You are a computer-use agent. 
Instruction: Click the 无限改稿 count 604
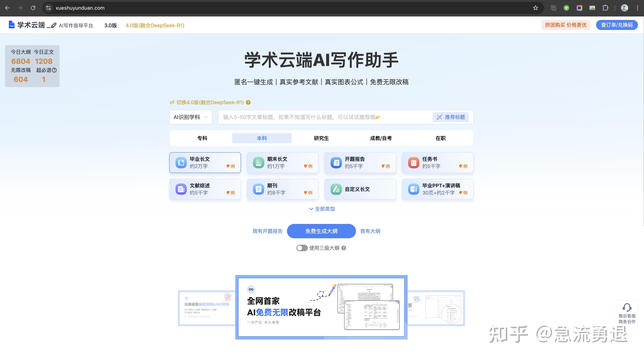point(21,79)
